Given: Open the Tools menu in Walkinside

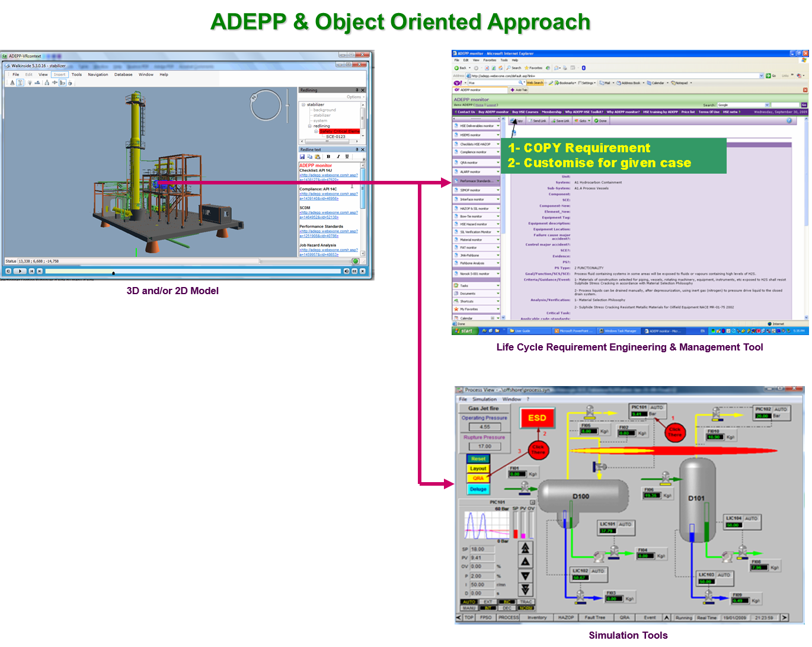Looking at the screenshot, I should pos(76,75).
